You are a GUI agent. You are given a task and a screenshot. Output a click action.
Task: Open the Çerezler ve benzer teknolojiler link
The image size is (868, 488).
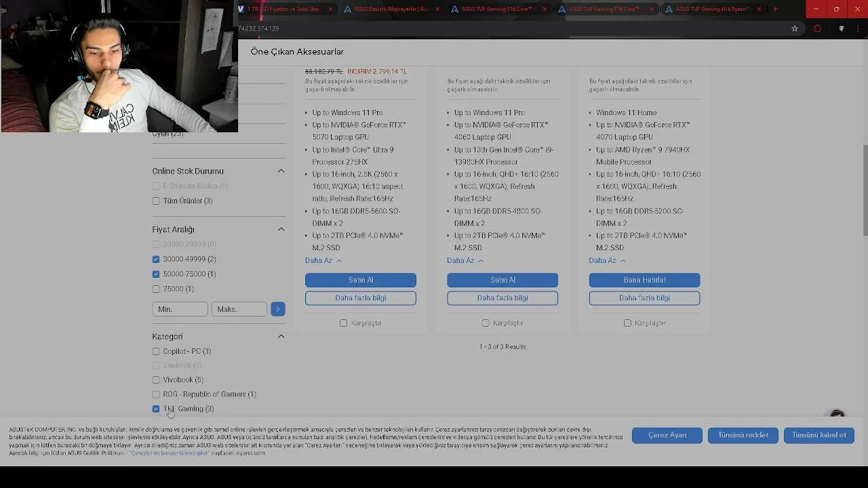point(170,453)
